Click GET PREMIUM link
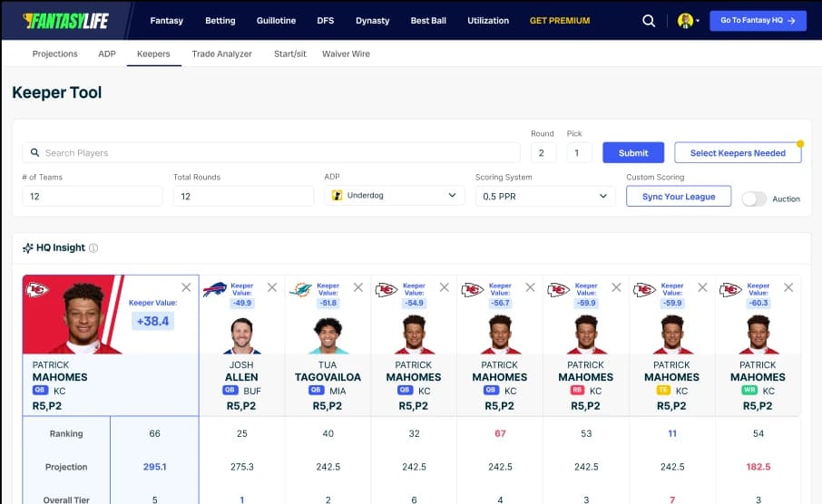Screen dimensions: 822x504 point(560,21)
